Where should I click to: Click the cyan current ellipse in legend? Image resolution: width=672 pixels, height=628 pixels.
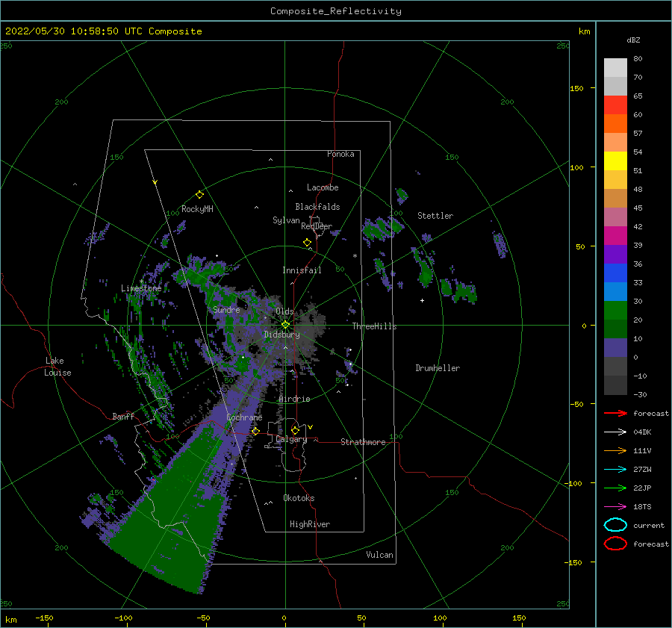click(x=615, y=525)
